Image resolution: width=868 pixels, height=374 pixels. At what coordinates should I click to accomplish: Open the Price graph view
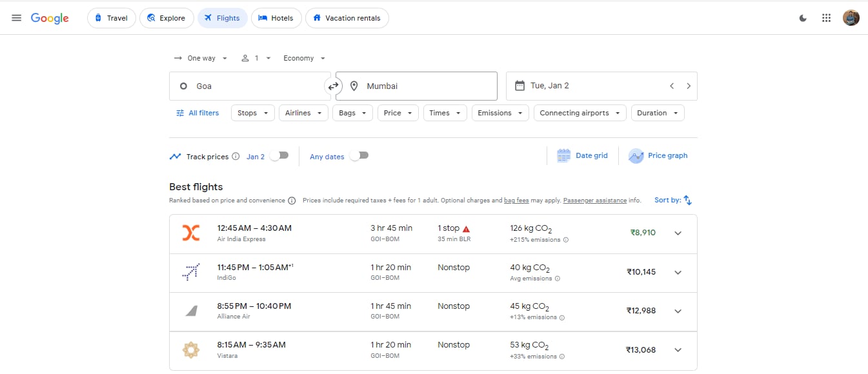point(658,156)
